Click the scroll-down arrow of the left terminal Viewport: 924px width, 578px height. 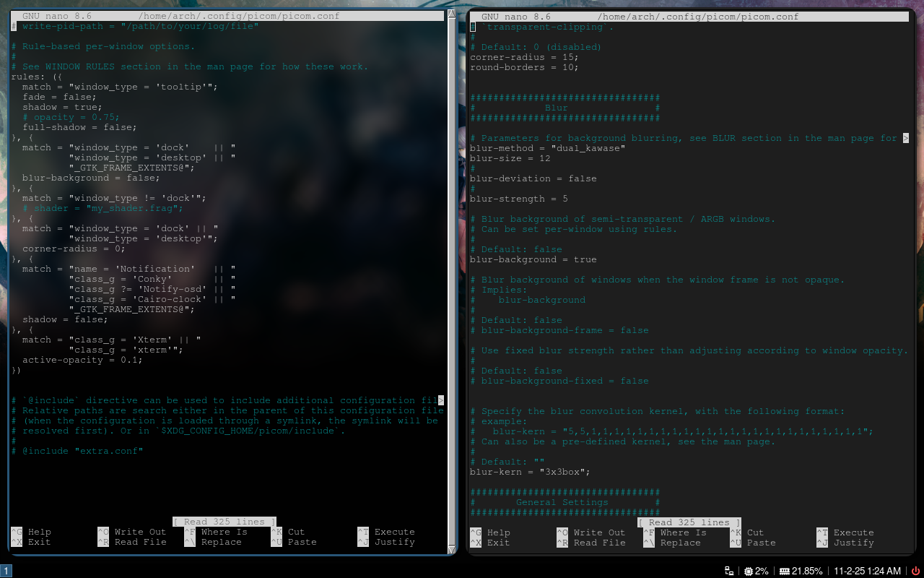pyautogui.click(x=452, y=551)
